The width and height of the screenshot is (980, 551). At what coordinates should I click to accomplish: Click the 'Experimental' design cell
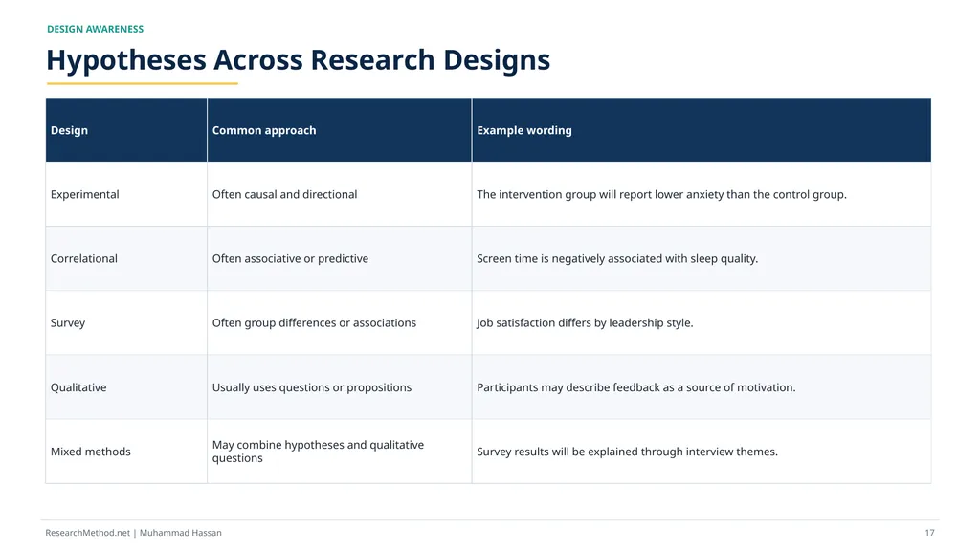tap(126, 194)
